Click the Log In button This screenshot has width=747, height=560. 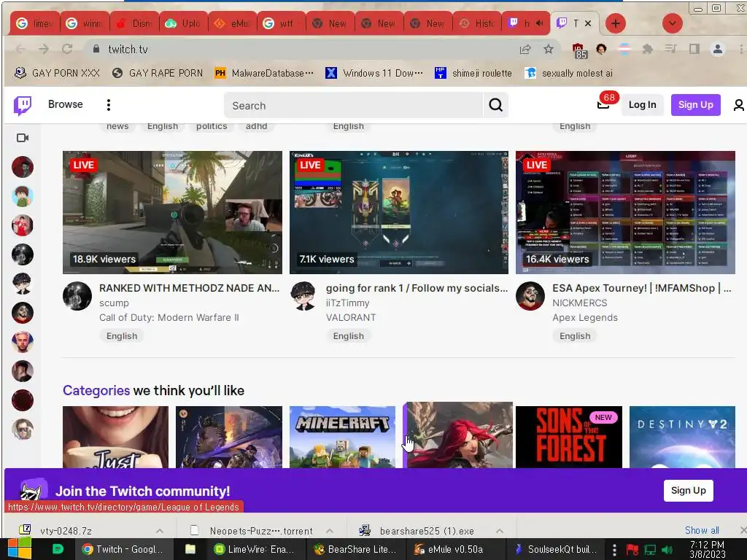coord(642,105)
